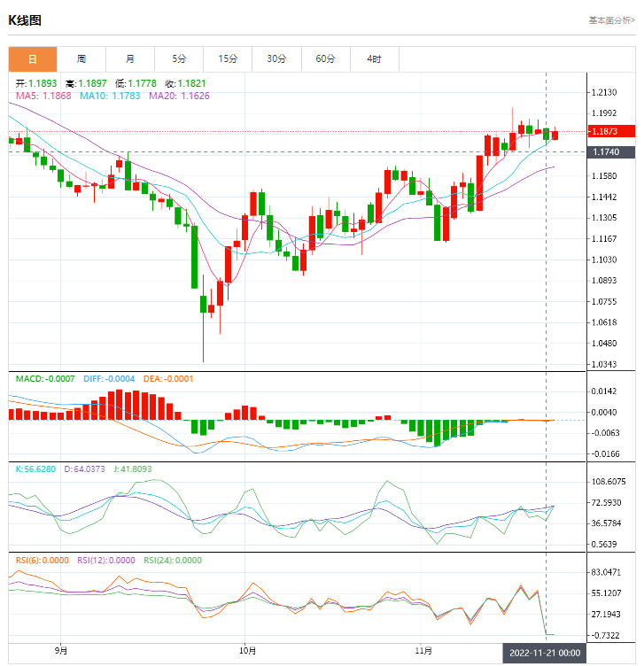The image size is (644, 666).
Task: Click the 1.0343 price axis value
Action: 604,364
